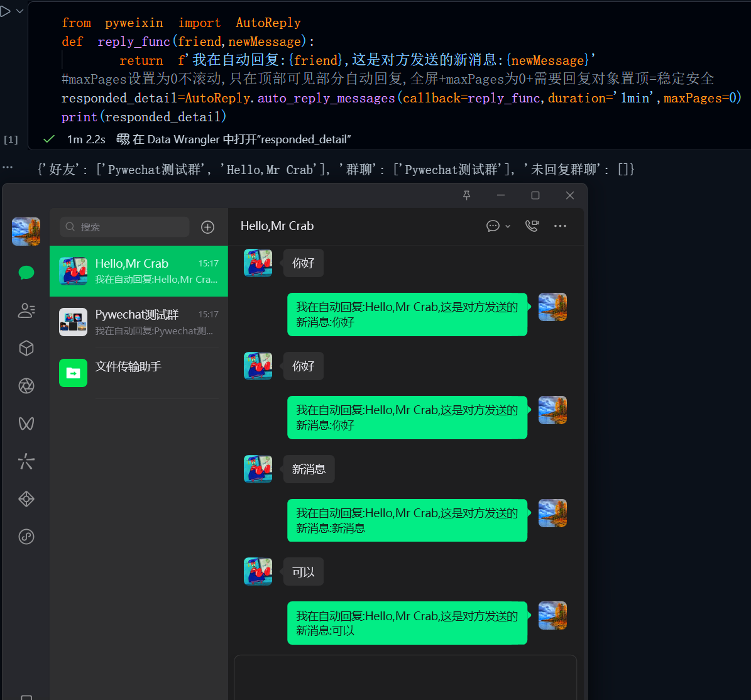The image size is (751, 700).
Task: Open the Channels butterfly icon in sidebar
Action: click(x=26, y=424)
